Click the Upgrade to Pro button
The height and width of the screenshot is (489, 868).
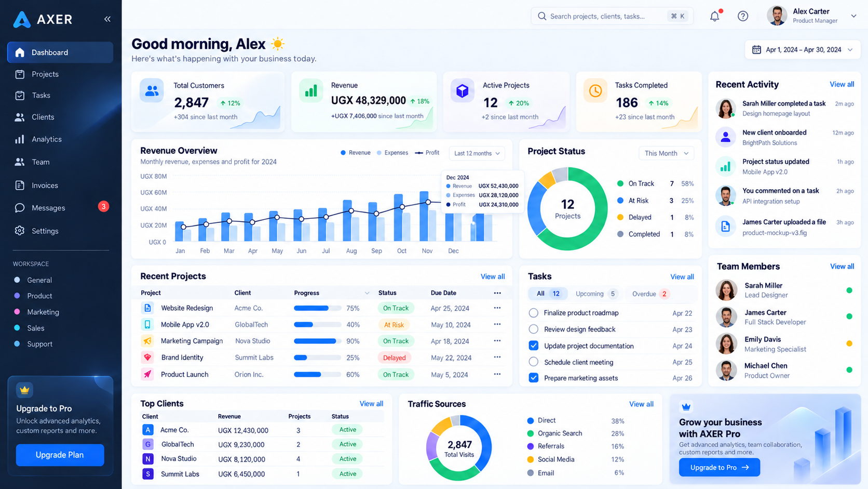720,467
